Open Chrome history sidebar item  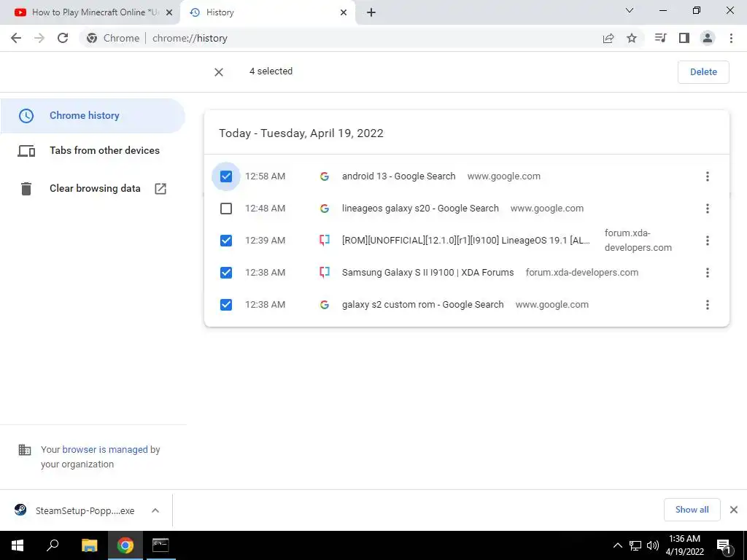click(x=93, y=116)
